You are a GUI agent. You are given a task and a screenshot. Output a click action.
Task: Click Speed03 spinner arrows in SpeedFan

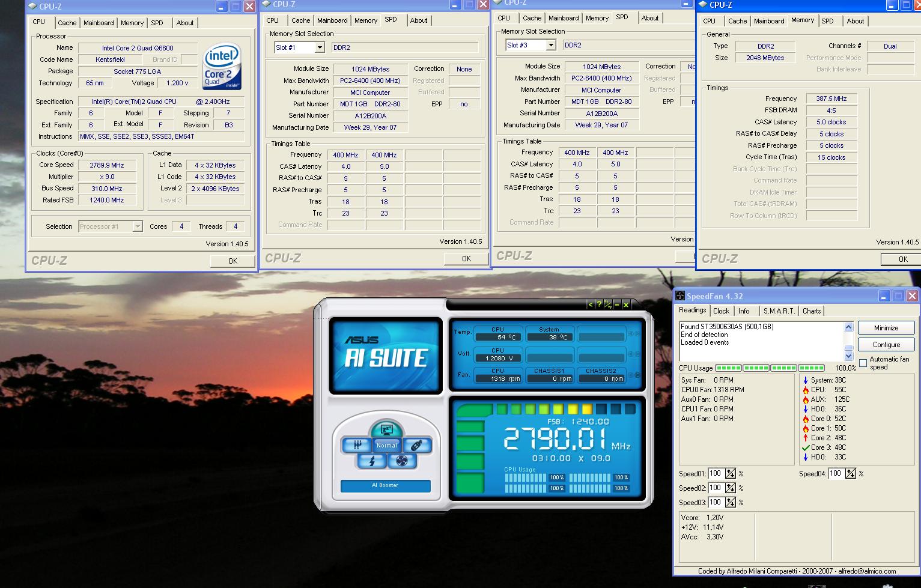731,502
